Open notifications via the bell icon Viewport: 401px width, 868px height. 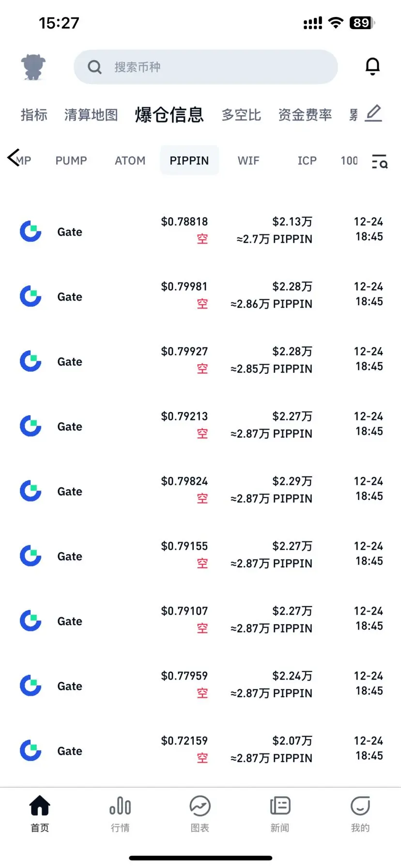click(x=372, y=66)
